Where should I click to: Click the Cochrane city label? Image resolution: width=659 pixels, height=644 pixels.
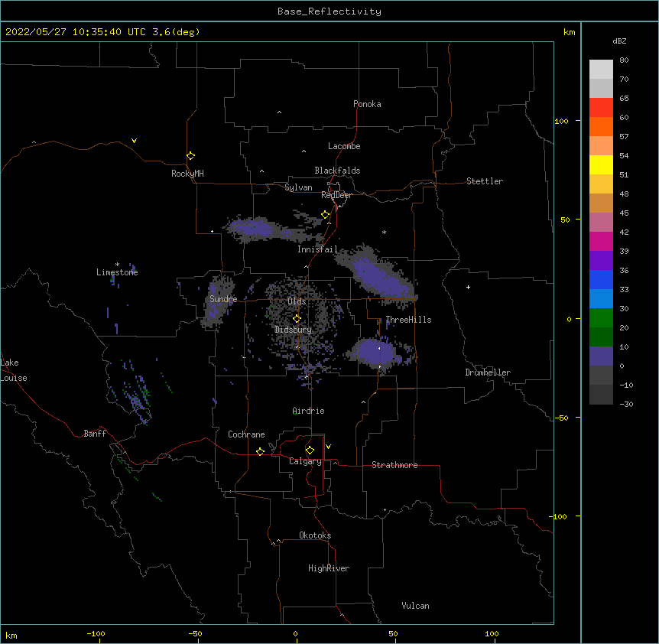click(x=246, y=434)
